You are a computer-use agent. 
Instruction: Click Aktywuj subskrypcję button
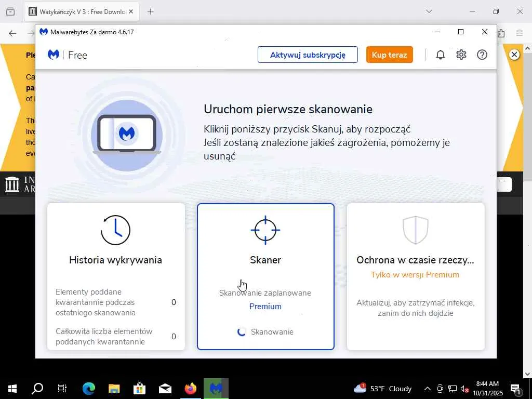[x=308, y=55]
